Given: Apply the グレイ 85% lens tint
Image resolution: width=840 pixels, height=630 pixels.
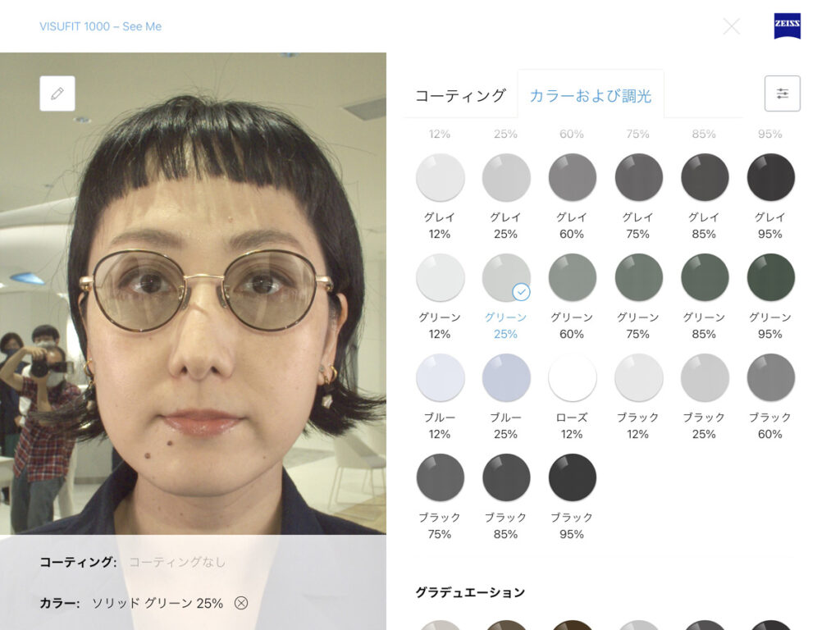Looking at the screenshot, I should click(704, 177).
